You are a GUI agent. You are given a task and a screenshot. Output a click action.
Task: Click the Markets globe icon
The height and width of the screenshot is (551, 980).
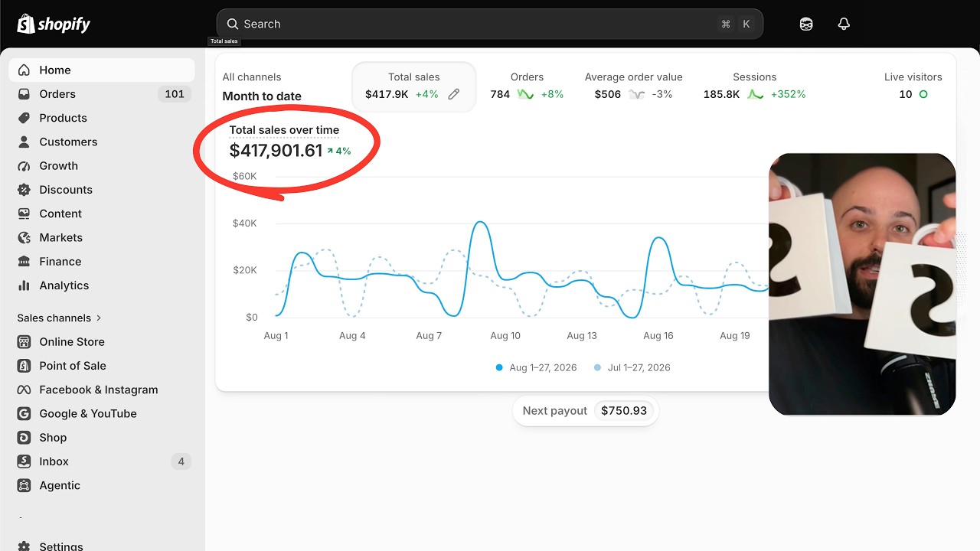point(24,238)
